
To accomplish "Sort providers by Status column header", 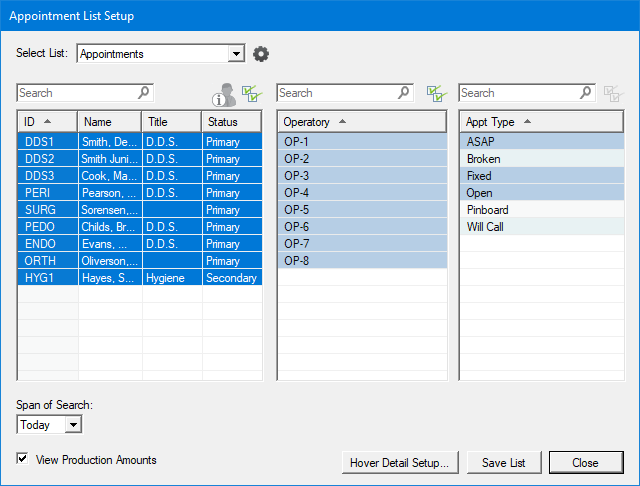I will [231, 122].
